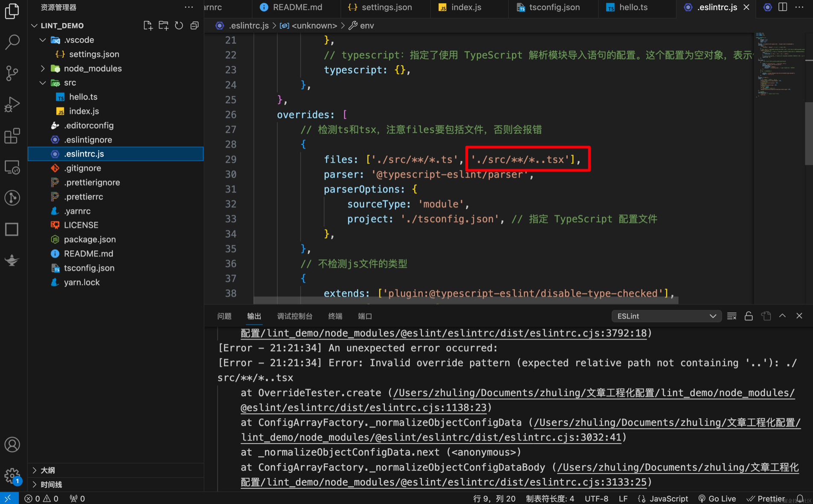Open notifications bell in status bar
Viewport: 813px width, 504px height.
pos(800,498)
